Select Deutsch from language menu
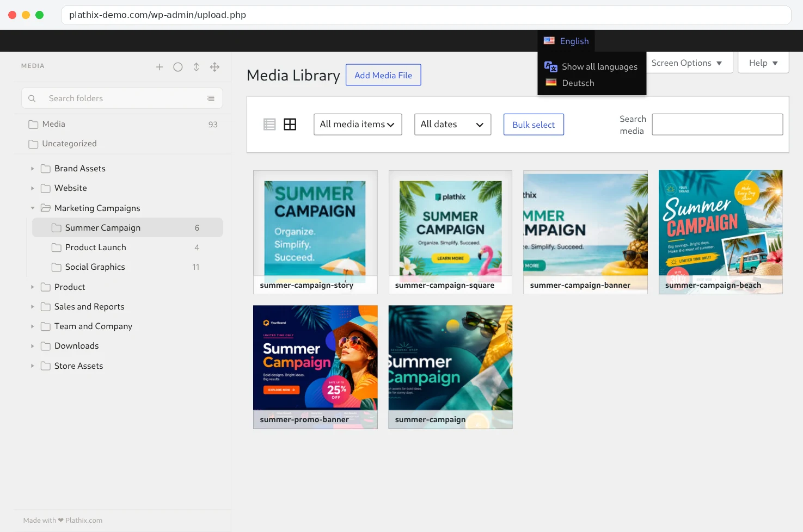This screenshot has width=803, height=532. point(578,83)
